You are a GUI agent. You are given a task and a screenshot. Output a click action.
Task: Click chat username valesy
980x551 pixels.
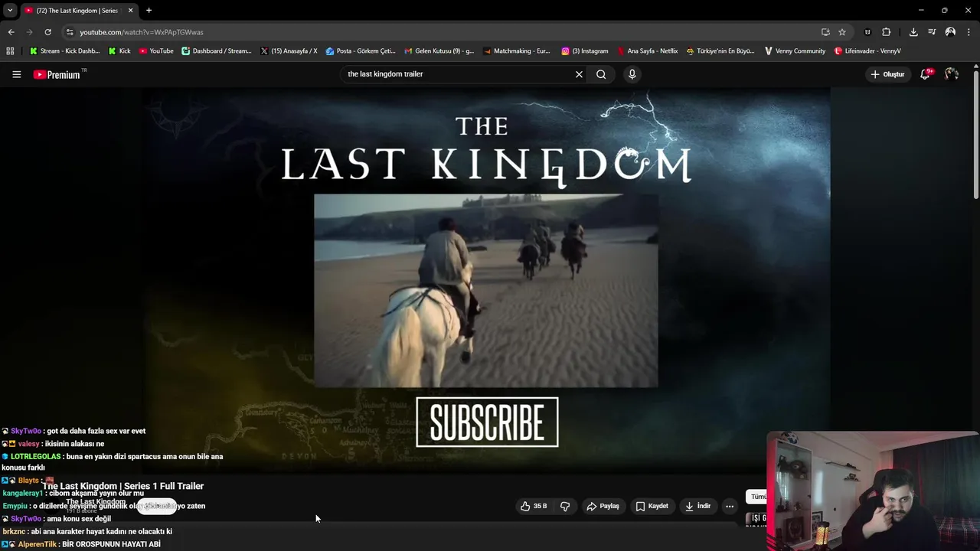coord(28,444)
